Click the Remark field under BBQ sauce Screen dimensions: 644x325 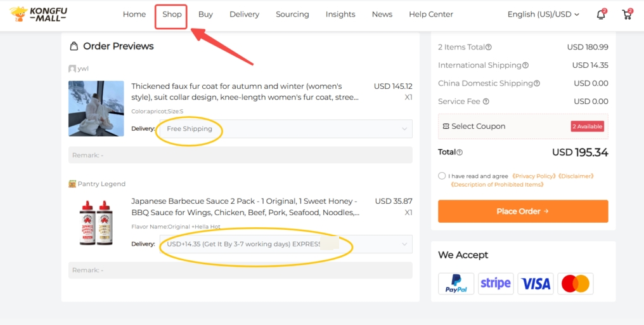click(240, 270)
